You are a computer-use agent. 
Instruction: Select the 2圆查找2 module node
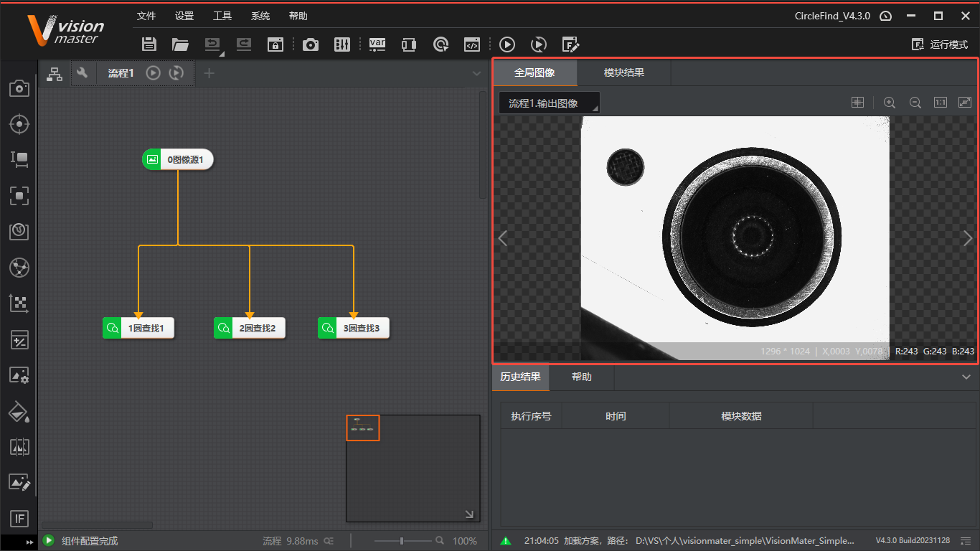pos(250,329)
